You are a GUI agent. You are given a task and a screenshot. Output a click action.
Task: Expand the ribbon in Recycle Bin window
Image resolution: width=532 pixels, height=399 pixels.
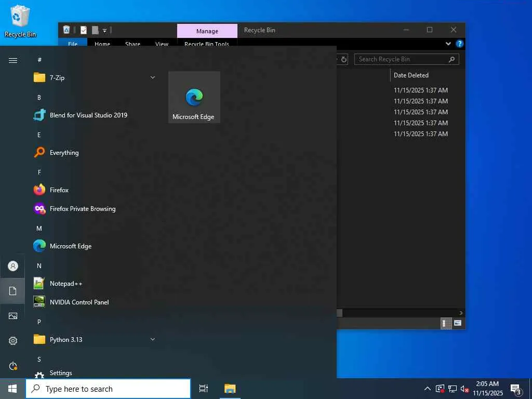(448, 44)
